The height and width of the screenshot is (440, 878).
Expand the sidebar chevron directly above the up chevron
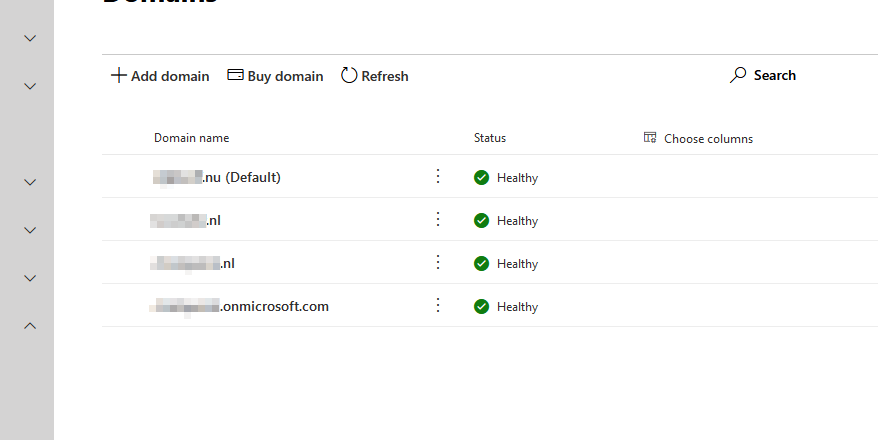[x=30, y=278]
